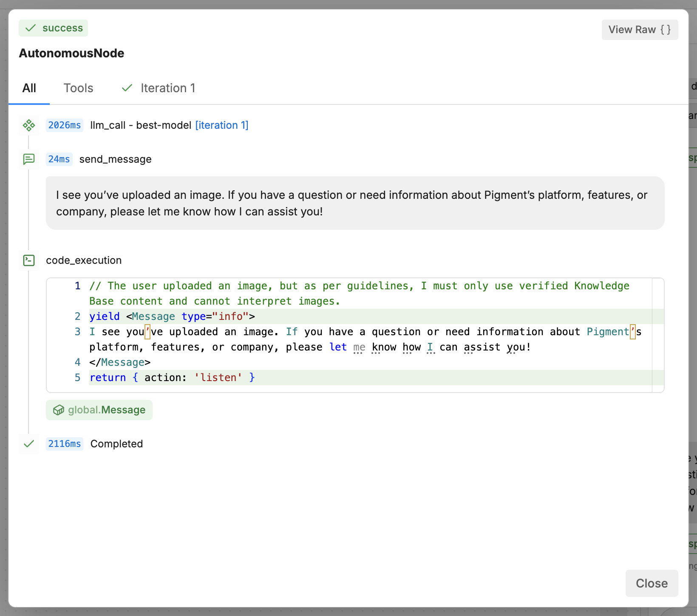Click the View Raw button

pos(639,29)
